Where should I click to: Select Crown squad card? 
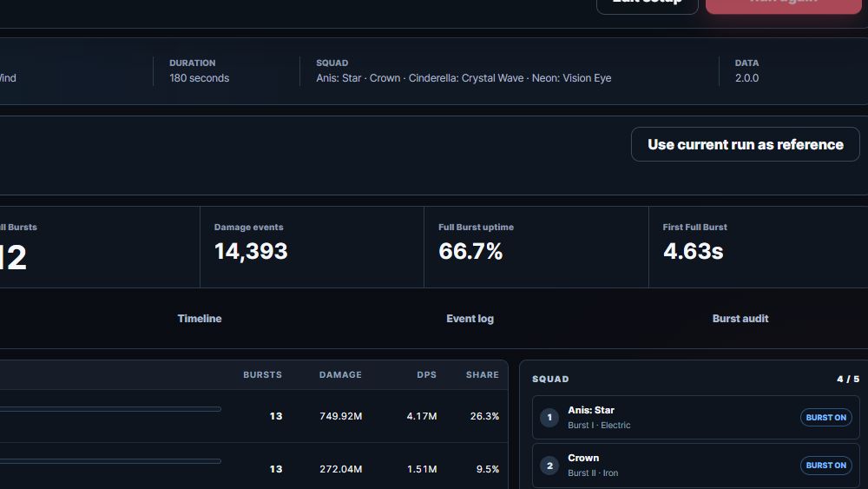pos(696,466)
